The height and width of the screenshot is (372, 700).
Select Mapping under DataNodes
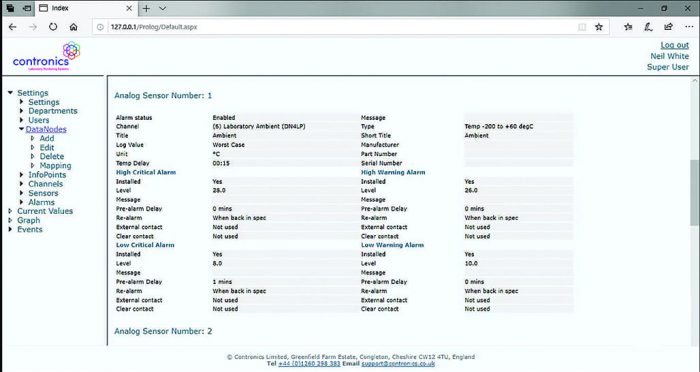(55, 165)
